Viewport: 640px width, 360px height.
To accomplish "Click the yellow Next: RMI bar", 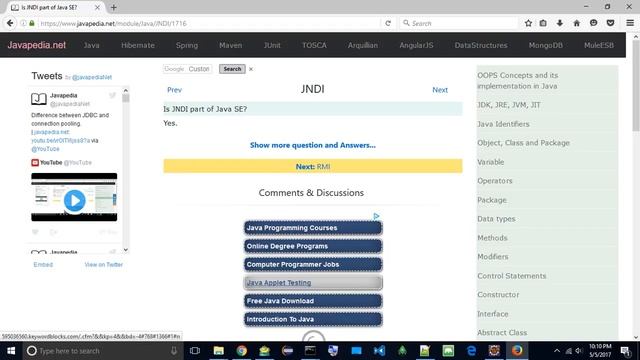I will (x=313, y=166).
